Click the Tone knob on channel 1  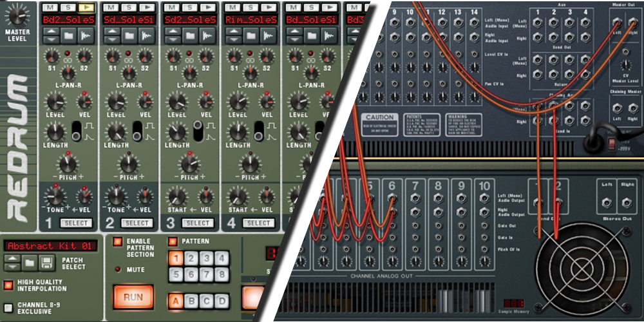pos(55,196)
